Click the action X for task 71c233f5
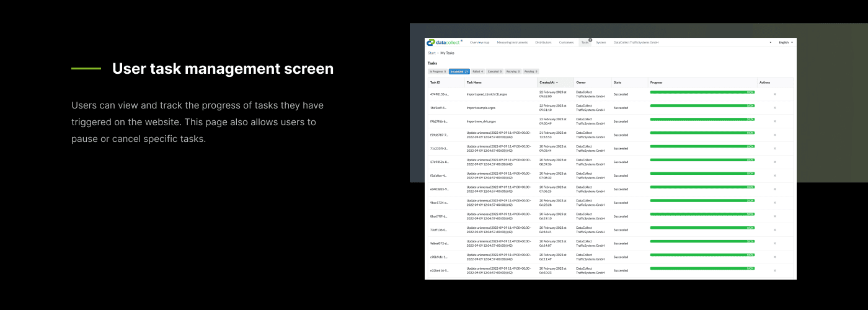 [774, 149]
